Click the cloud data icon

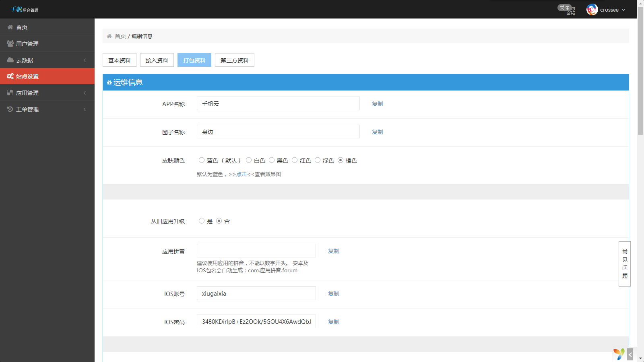(10, 60)
